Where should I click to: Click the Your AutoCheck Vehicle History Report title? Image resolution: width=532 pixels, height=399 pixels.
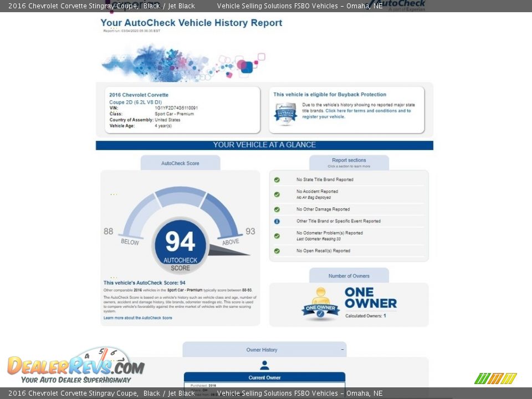click(191, 23)
